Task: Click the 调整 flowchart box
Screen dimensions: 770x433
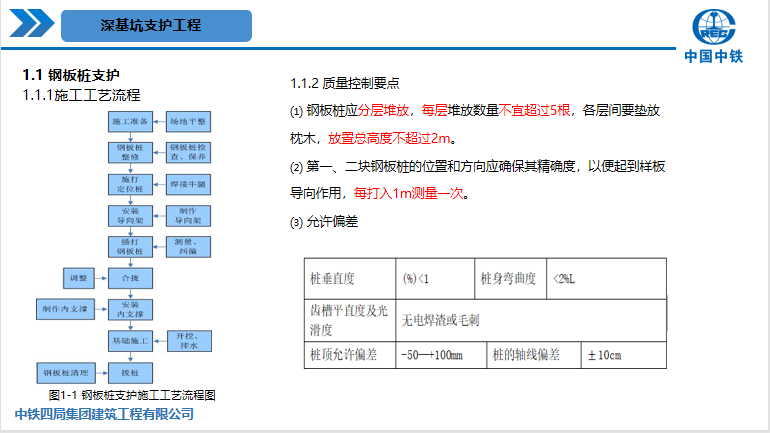Action: tap(79, 278)
